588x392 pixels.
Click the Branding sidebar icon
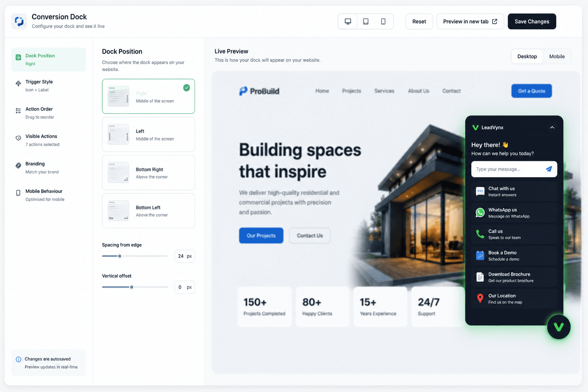pyautogui.click(x=18, y=165)
